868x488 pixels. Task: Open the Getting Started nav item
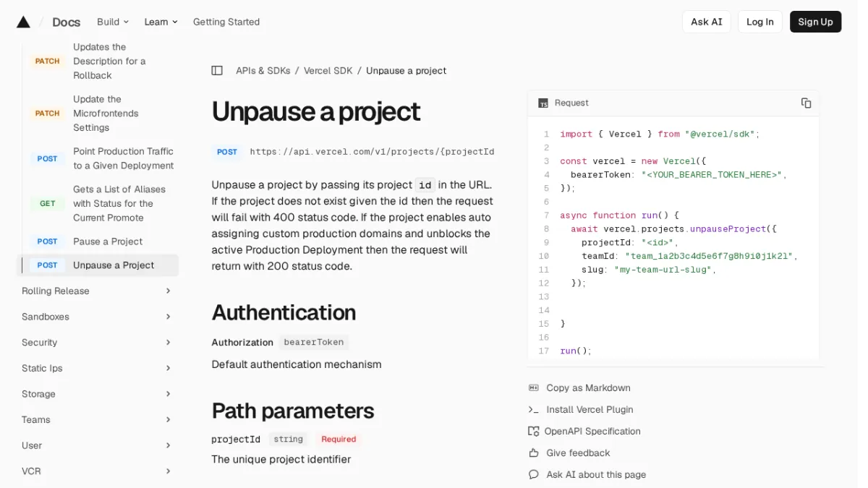[x=226, y=22]
